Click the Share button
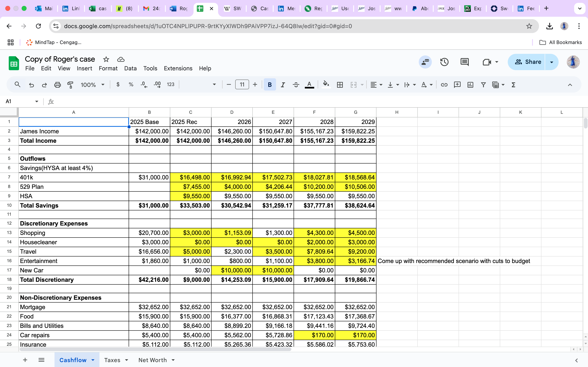This screenshot has width=588, height=367. (527, 62)
